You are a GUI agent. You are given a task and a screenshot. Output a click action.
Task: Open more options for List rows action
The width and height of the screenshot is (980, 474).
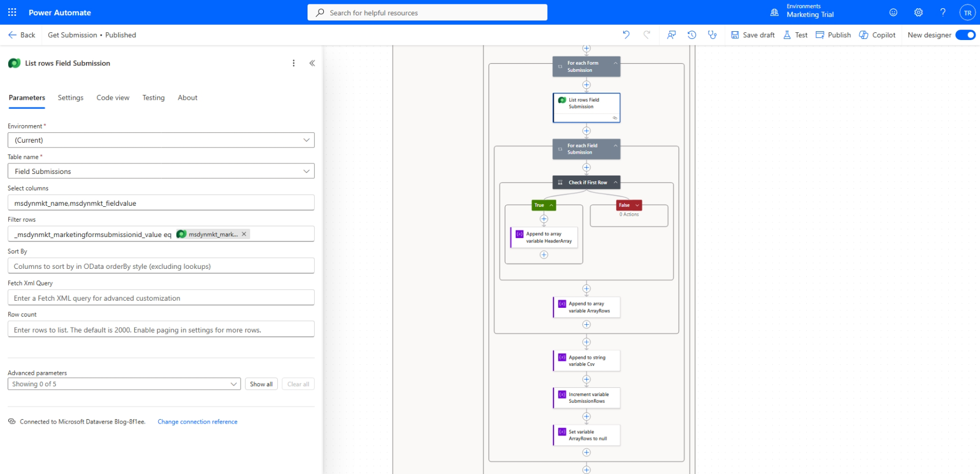pos(294,63)
